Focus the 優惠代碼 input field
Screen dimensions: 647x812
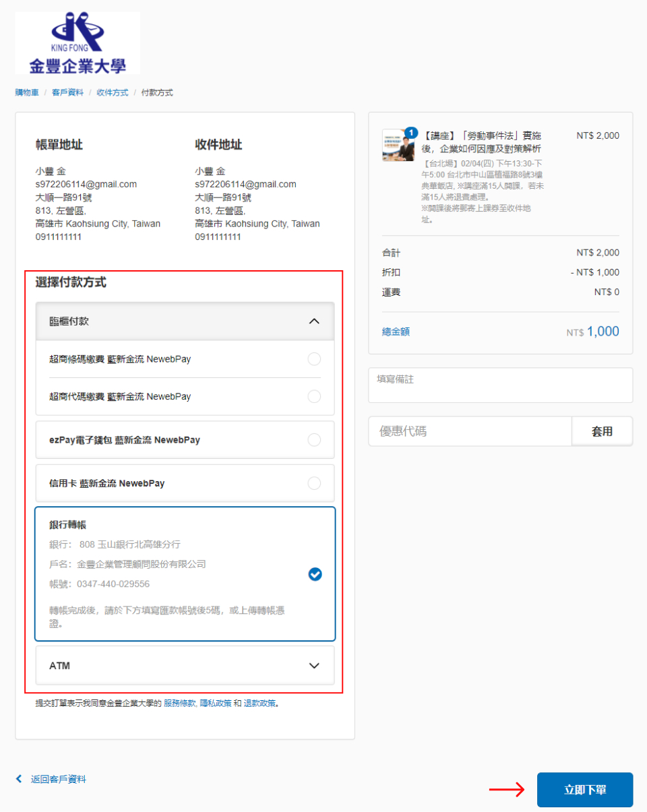[x=470, y=431]
